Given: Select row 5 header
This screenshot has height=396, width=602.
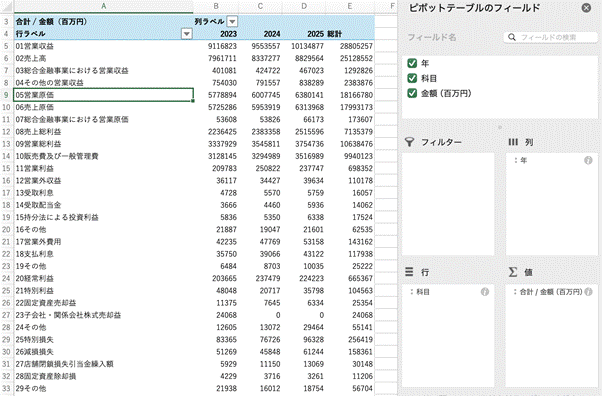Looking at the screenshot, I should pos(7,46).
